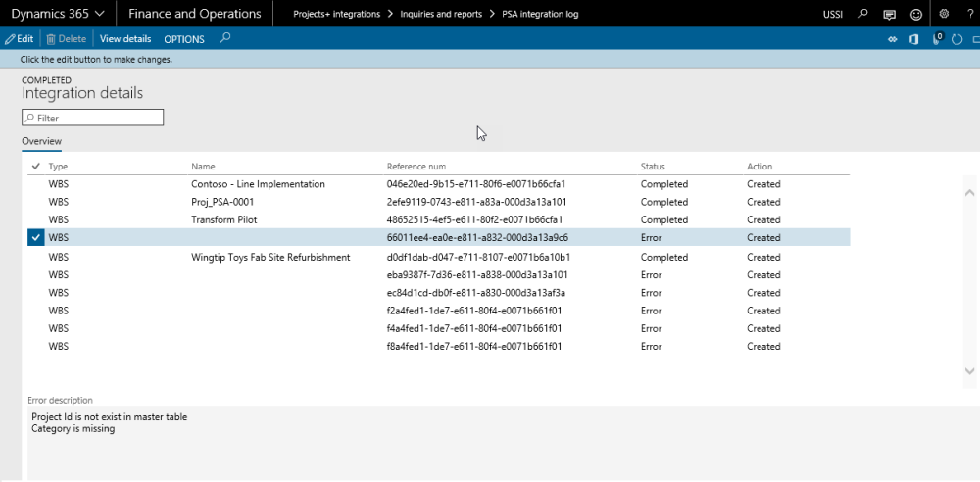Click the Reference num column header
The image size is (980, 482).
click(416, 167)
